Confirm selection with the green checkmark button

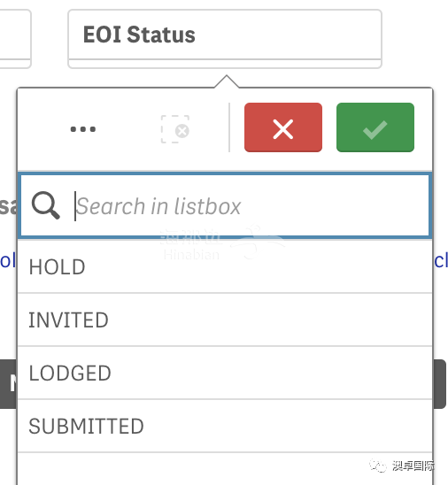pyautogui.click(x=375, y=127)
